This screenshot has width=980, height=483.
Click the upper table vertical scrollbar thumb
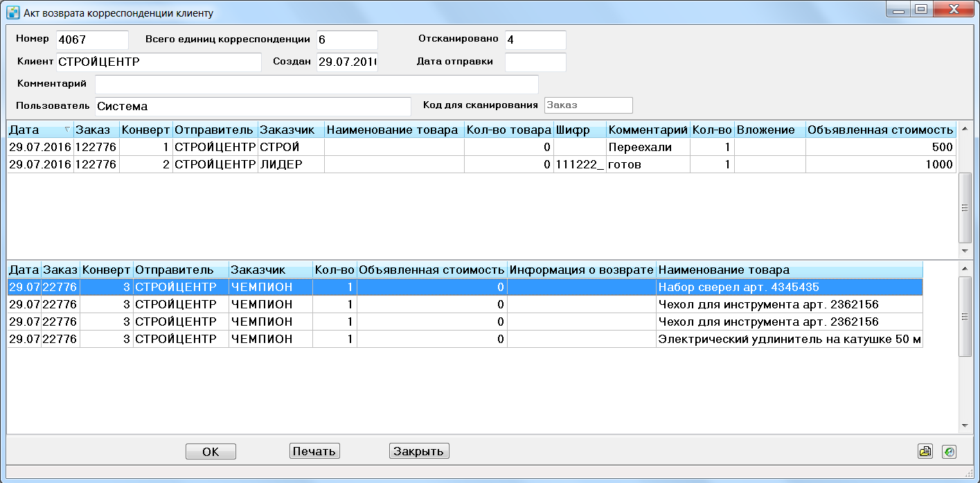click(965, 207)
